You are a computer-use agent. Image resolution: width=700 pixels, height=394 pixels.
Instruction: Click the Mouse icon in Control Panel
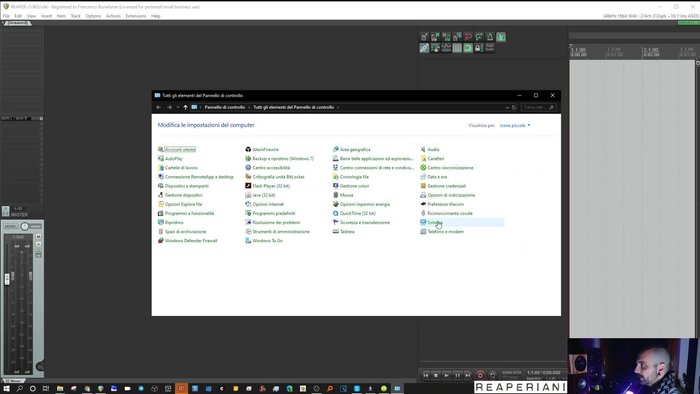[x=336, y=195]
